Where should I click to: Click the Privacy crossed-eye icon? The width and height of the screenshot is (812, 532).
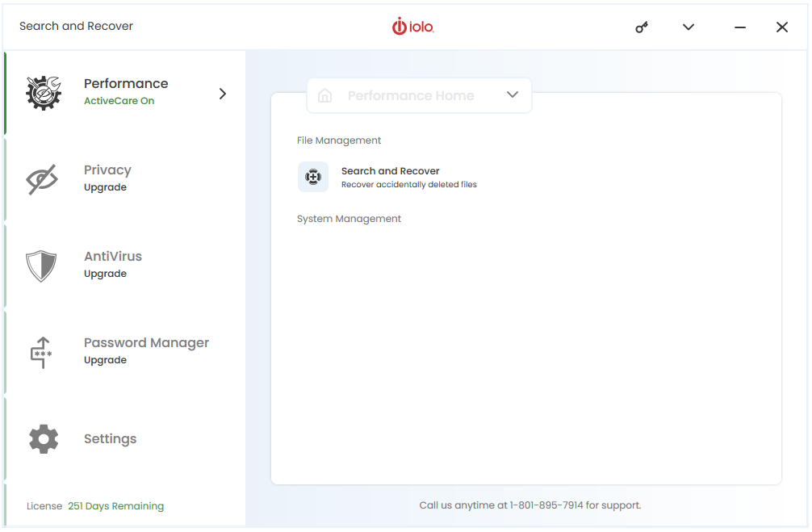click(x=42, y=179)
